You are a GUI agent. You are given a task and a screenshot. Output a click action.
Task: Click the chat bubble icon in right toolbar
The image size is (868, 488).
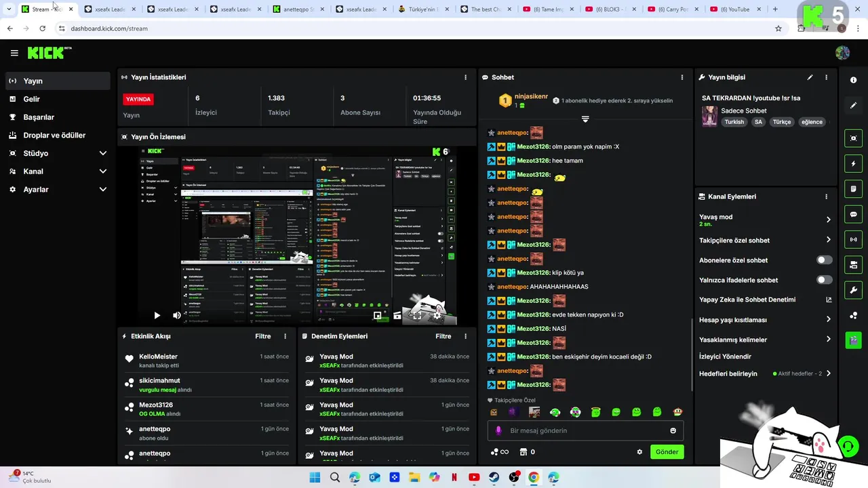[853, 214]
